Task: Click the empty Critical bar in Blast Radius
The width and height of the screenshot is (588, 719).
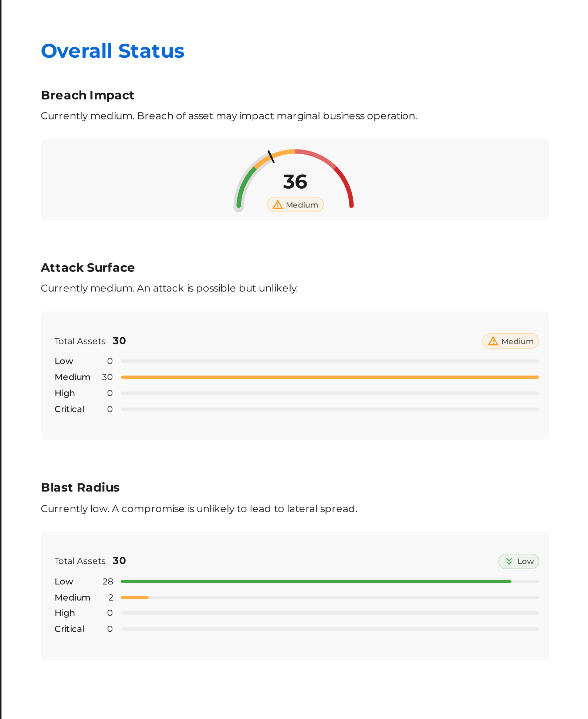Action: click(330, 629)
